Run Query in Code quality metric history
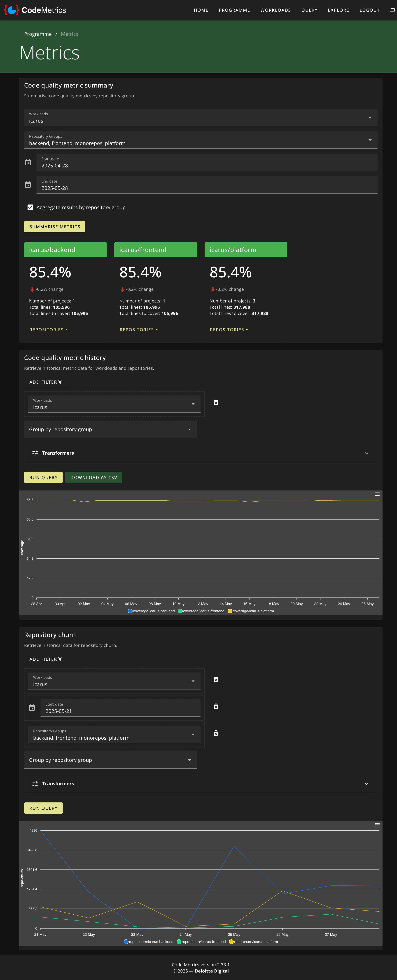Screen dimensions: 397x980 coord(43,477)
